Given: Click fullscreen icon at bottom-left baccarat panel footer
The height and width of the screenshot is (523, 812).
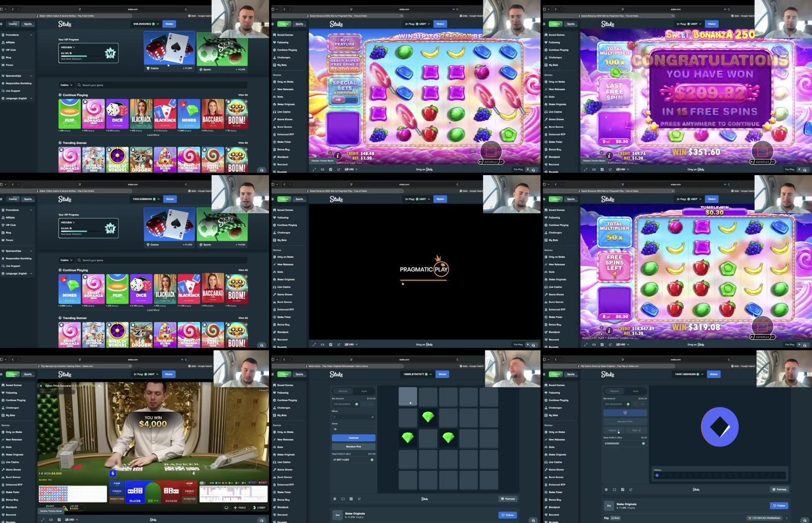Looking at the screenshot, I should click(42, 520).
